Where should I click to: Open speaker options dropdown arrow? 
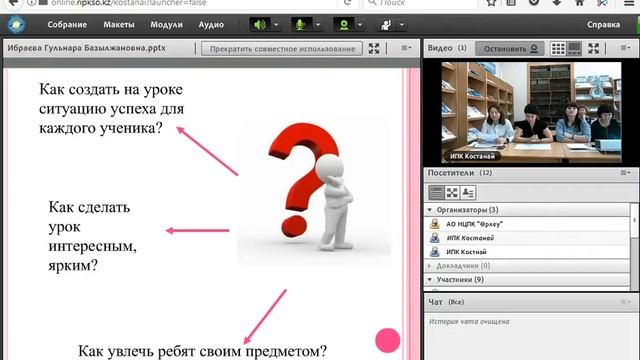(x=276, y=25)
